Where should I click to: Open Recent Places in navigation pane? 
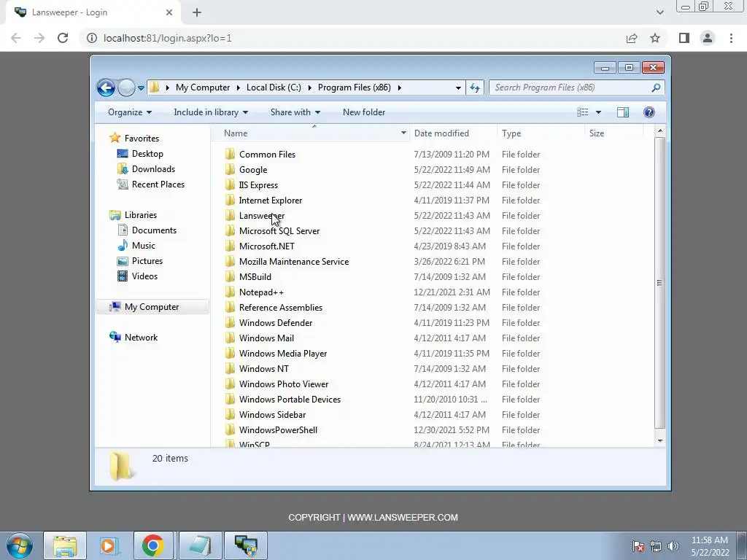[x=158, y=184]
